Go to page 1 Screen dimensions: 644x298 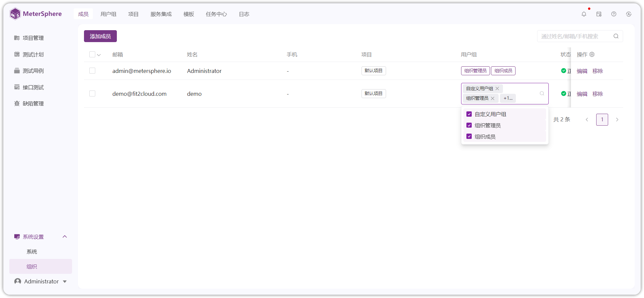coord(602,120)
